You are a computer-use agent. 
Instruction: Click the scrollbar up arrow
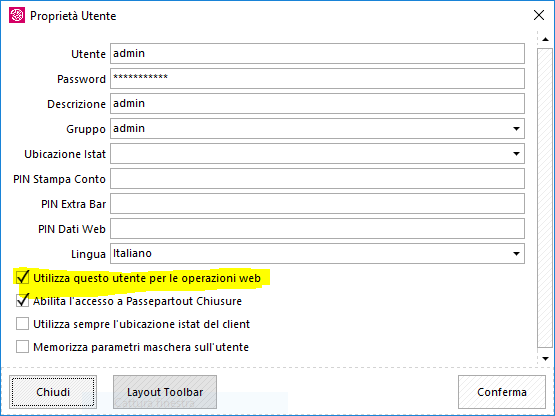click(545, 39)
